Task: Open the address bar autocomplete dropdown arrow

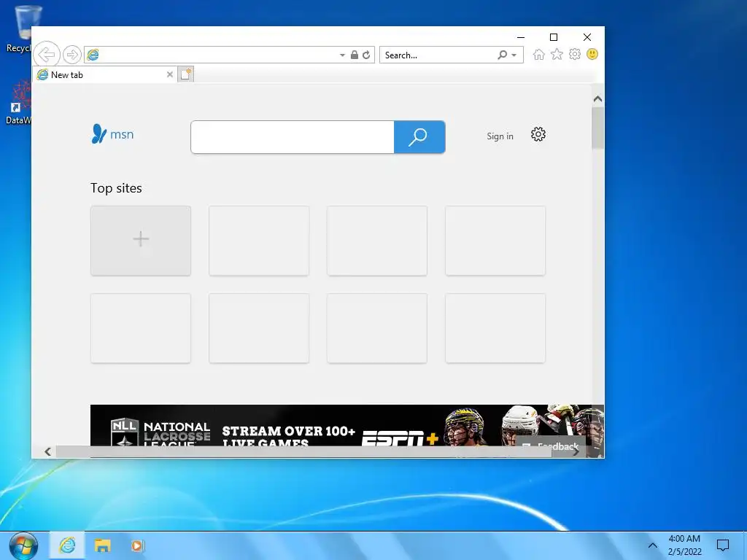Action: [342, 55]
